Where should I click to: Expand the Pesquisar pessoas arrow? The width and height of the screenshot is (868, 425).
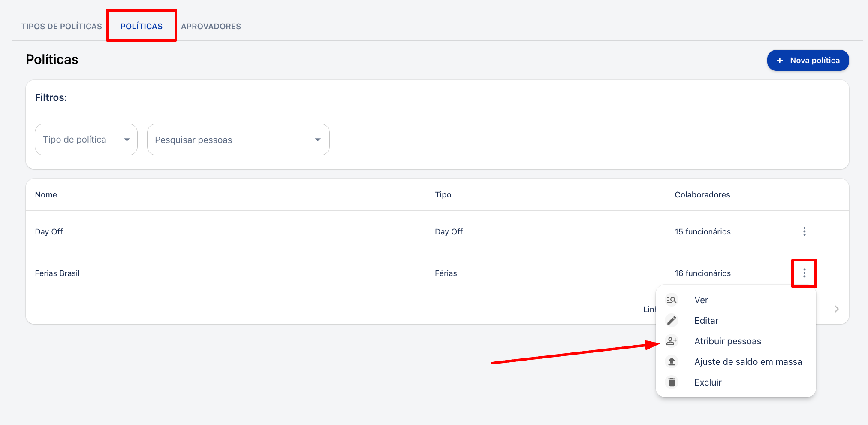[x=317, y=140]
